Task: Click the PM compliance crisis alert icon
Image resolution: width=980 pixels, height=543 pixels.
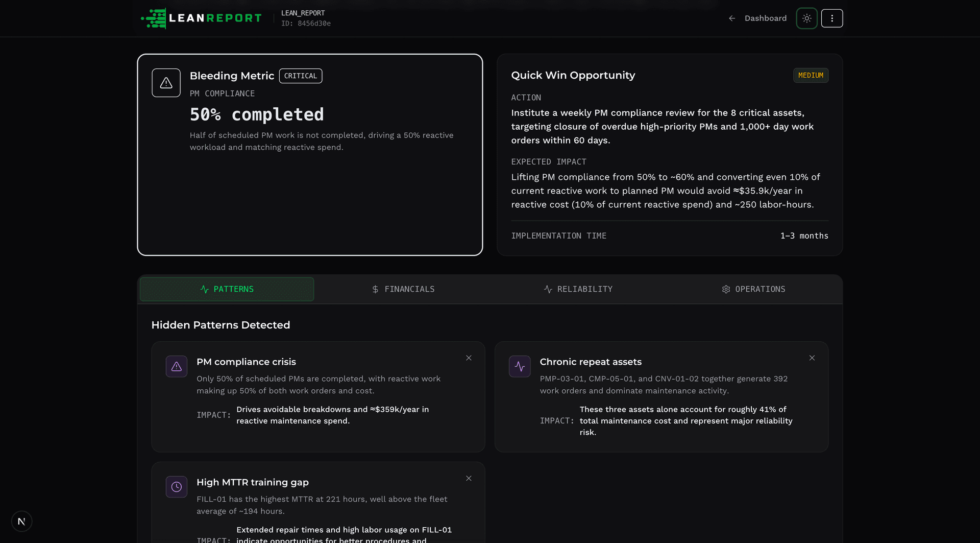Action: tap(177, 366)
